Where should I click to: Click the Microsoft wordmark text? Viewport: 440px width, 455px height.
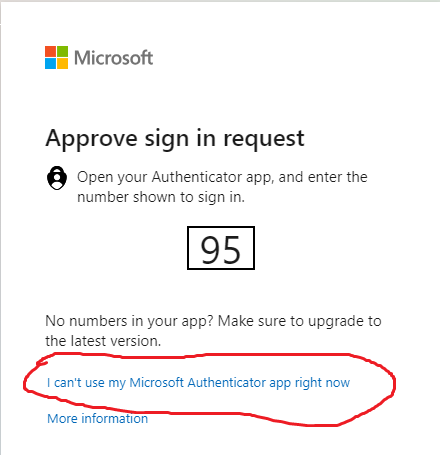point(113,58)
